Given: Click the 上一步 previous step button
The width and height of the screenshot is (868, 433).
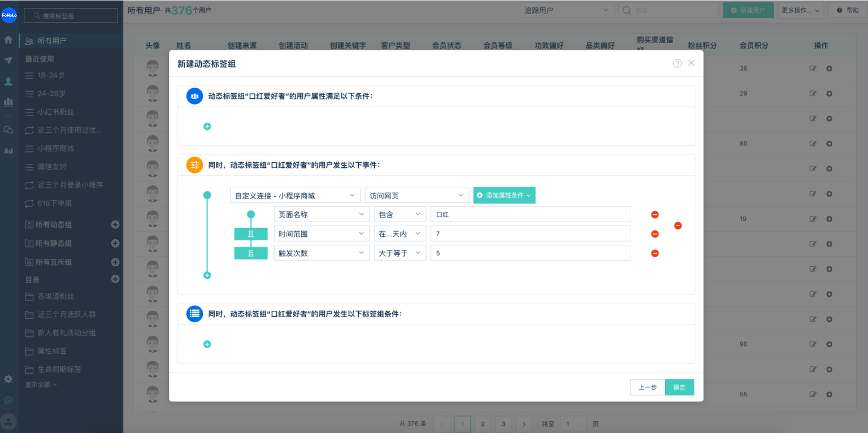Looking at the screenshot, I should [x=647, y=387].
